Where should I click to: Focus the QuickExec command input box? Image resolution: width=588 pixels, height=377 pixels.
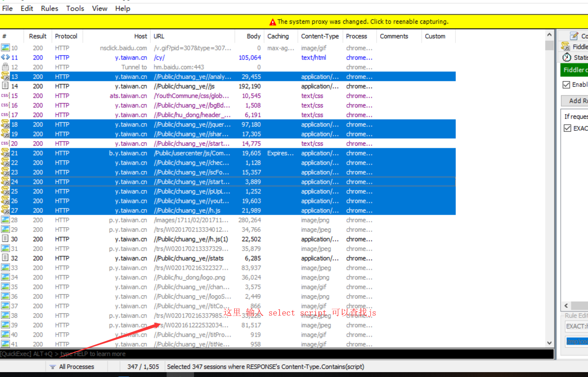pos(277,354)
